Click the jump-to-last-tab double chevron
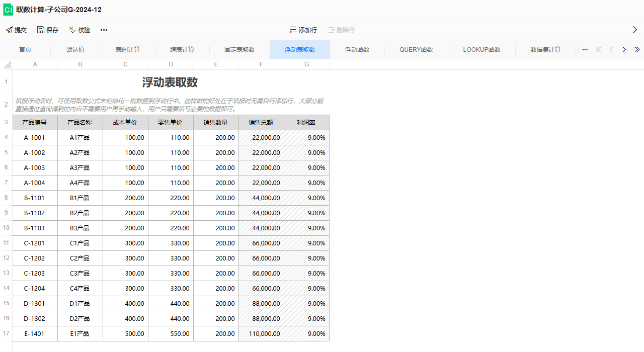 tap(637, 49)
